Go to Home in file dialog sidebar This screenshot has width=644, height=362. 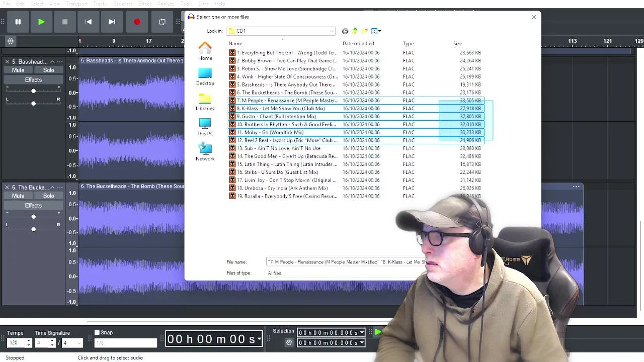click(x=205, y=51)
